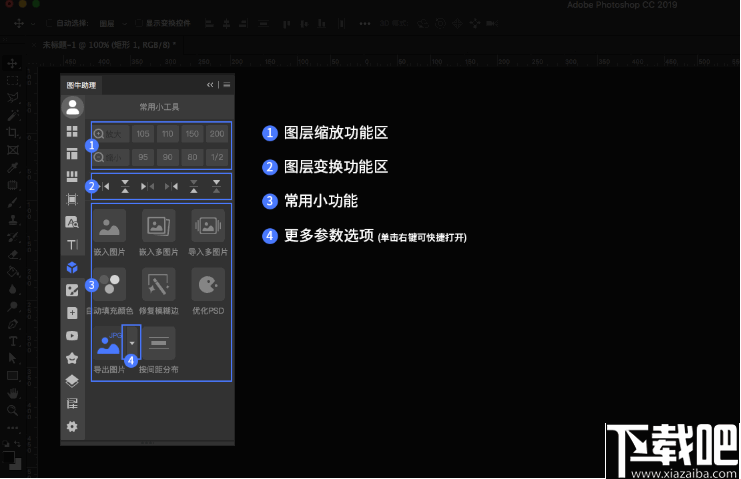Click the 自动填充颜色 auto fill color icon
The image size is (741, 479).
pos(111,284)
